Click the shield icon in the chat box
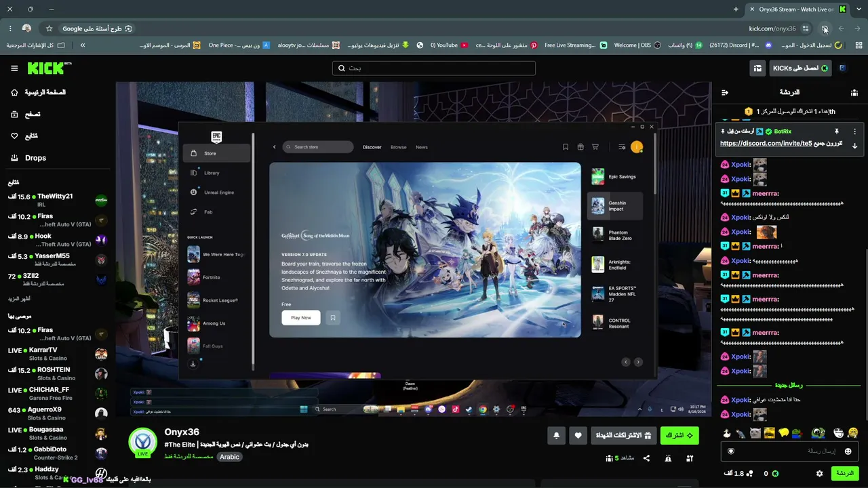The width and height of the screenshot is (868, 488). 731,451
